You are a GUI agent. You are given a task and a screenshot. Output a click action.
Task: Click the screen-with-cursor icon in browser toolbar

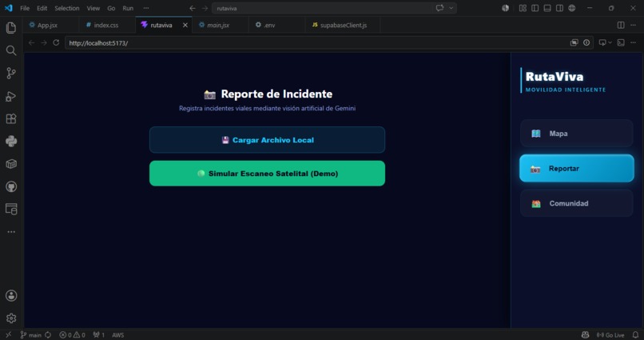602,42
